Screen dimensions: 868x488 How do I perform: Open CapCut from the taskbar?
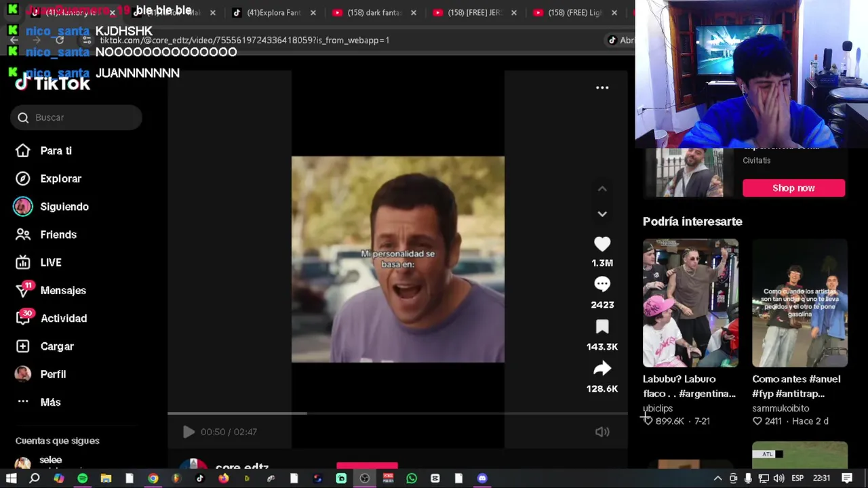(x=435, y=479)
